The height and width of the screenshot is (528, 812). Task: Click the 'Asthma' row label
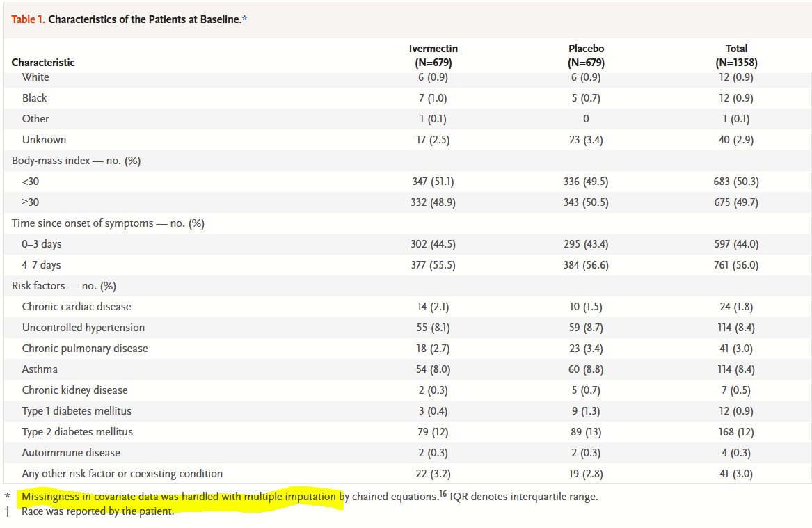click(x=40, y=369)
